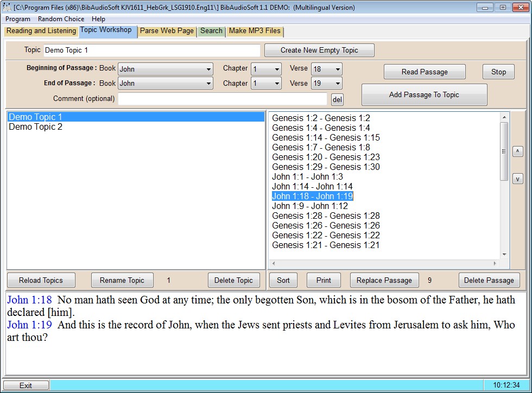Click the blue John 1:19 verse reference

coord(29,325)
